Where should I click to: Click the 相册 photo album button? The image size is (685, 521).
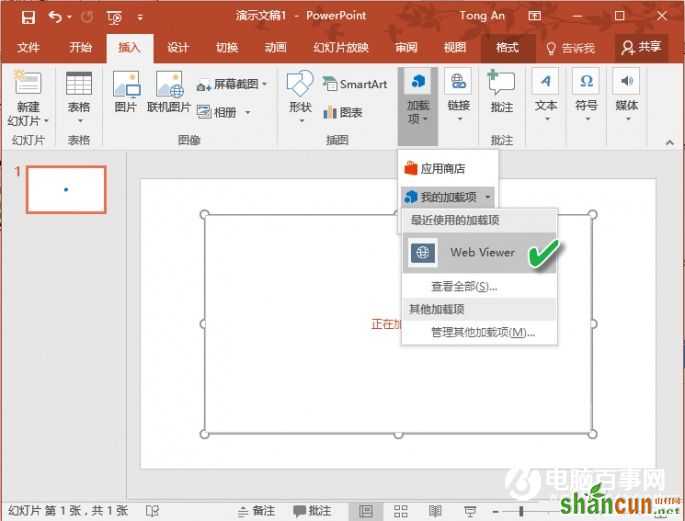pyautogui.click(x=217, y=113)
